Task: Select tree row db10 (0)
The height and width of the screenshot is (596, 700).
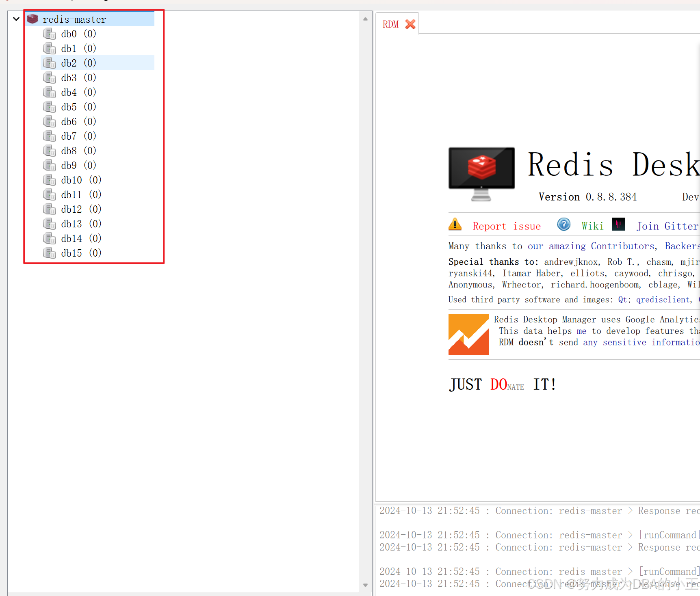Action: click(98, 180)
